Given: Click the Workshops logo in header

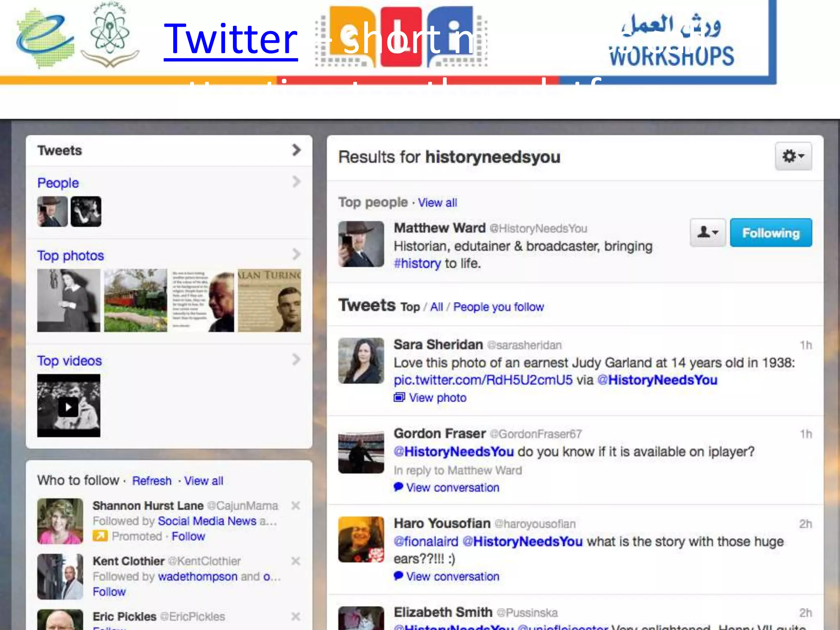Looking at the screenshot, I should (672, 41).
